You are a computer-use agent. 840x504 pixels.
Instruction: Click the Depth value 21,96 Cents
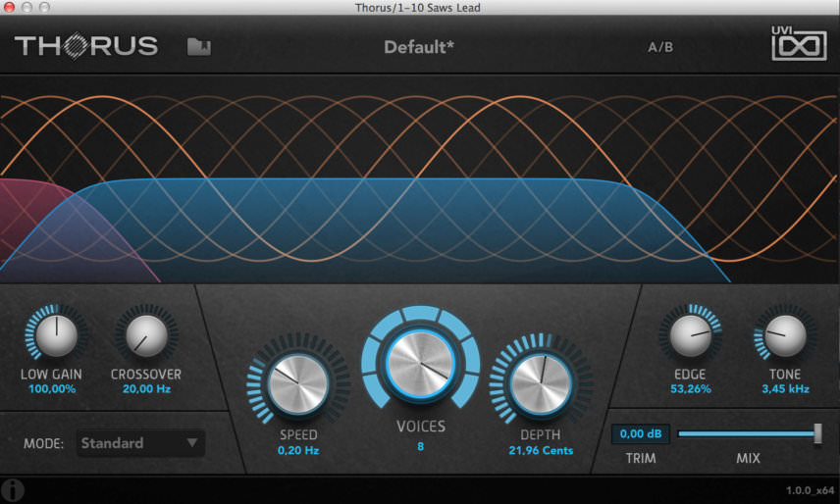[x=541, y=450]
